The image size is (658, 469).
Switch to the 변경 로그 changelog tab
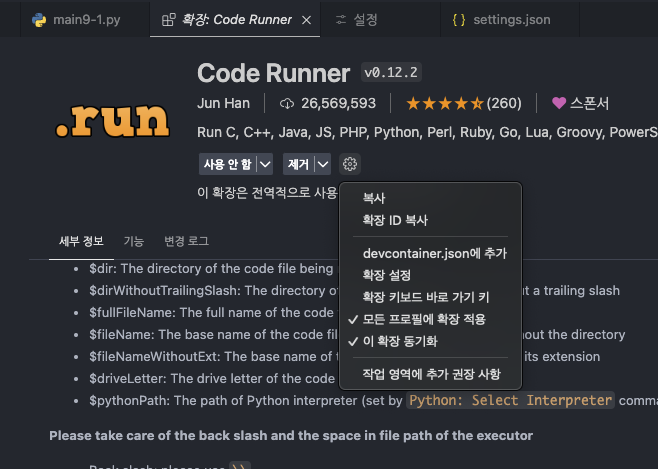tap(186, 241)
